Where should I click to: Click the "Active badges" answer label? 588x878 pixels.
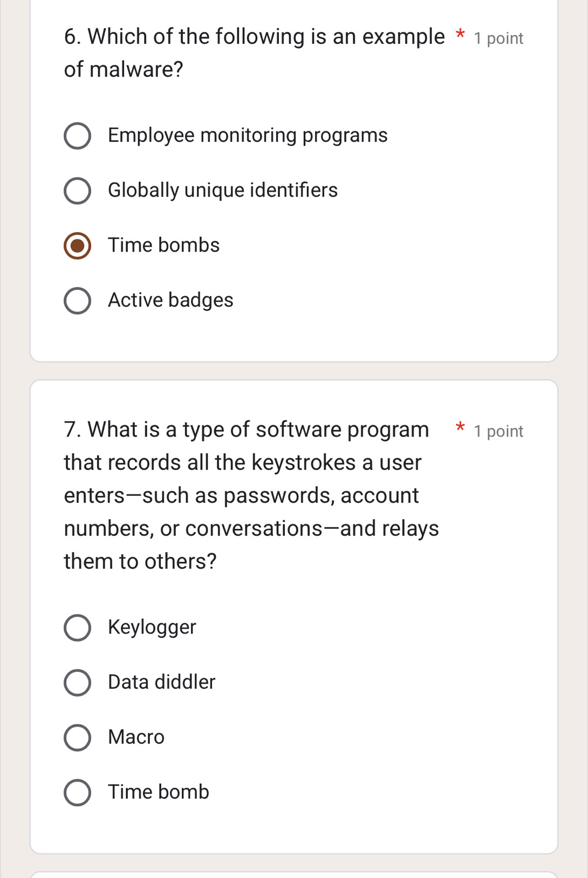point(170,301)
